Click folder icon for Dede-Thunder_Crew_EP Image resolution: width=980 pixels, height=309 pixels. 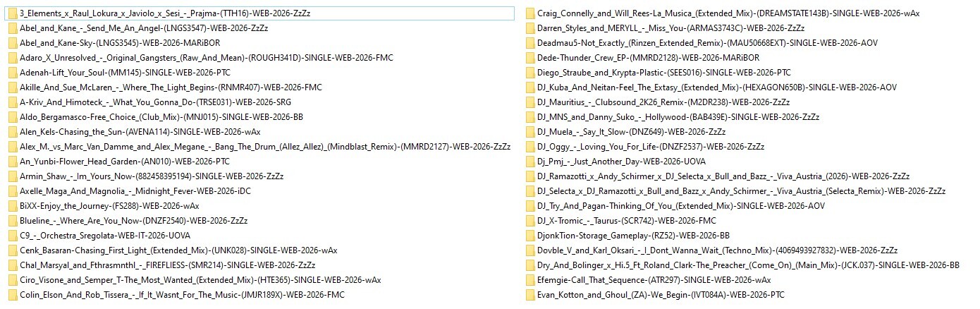click(529, 58)
